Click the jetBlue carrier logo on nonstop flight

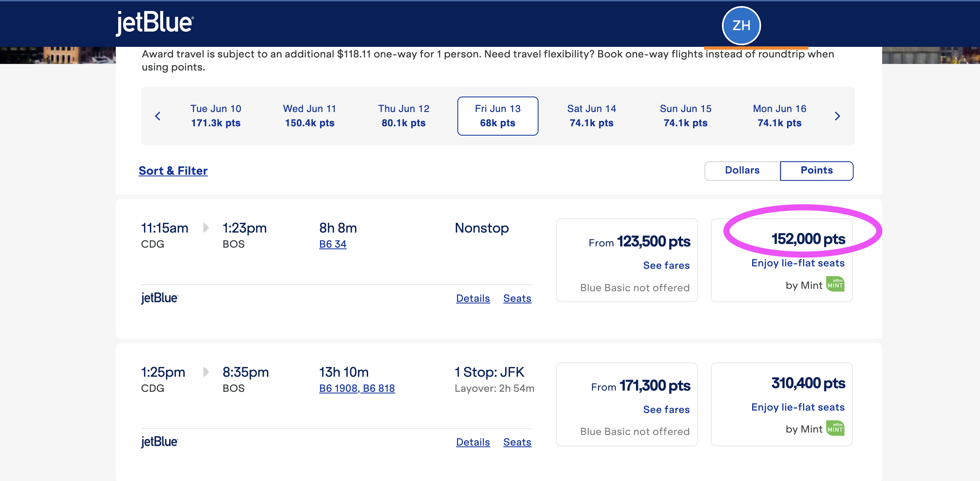click(159, 298)
